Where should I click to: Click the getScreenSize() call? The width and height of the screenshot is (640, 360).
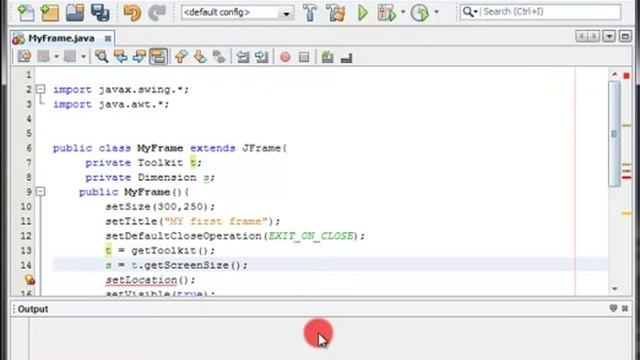(x=192, y=265)
